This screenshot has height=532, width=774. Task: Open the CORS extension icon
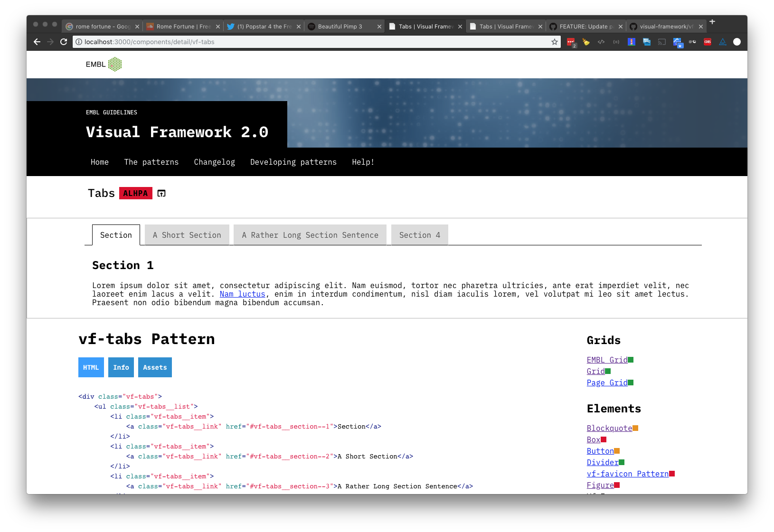[708, 42]
